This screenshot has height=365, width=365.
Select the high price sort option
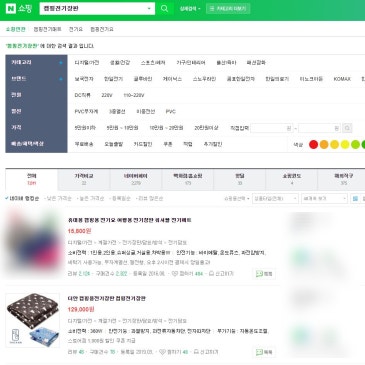click(x=91, y=199)
